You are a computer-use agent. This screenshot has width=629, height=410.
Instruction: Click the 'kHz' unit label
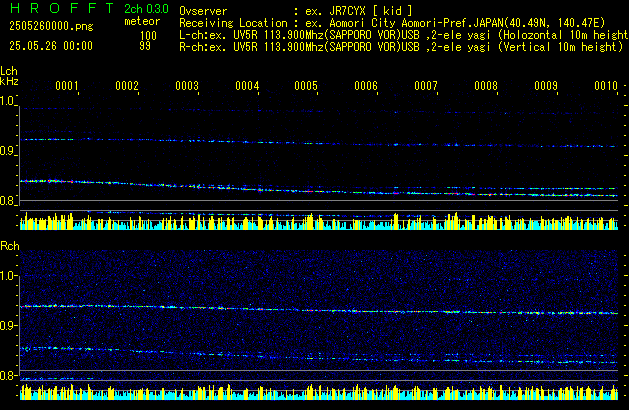pos(9,81)
